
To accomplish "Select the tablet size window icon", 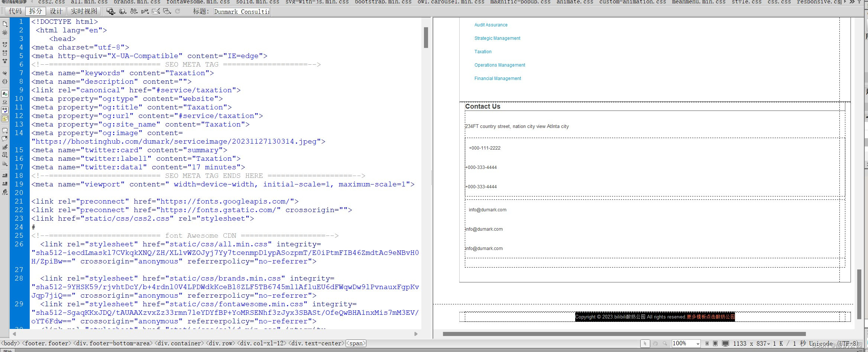I will [x=715, y=343].
